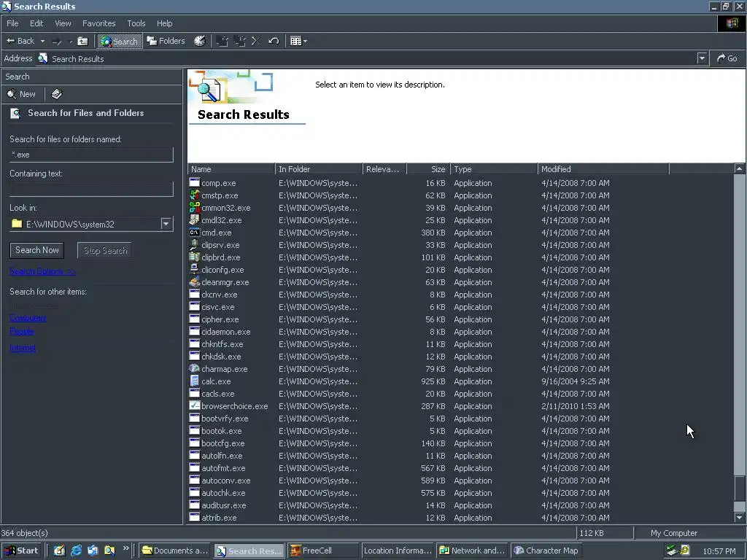Select the cmstp.exe icon
Screen dimensions: 747x560
coord(194,195)
